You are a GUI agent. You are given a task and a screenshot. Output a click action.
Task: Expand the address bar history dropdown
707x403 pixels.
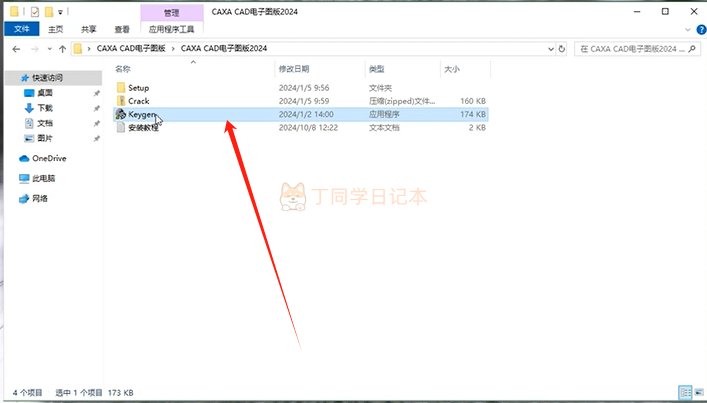[x=551, y=49]
